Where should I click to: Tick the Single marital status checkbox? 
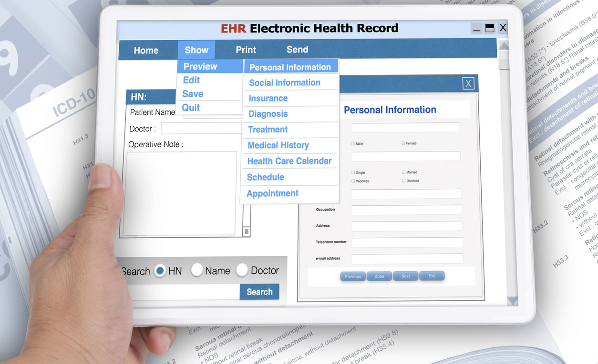pos(353,172)
